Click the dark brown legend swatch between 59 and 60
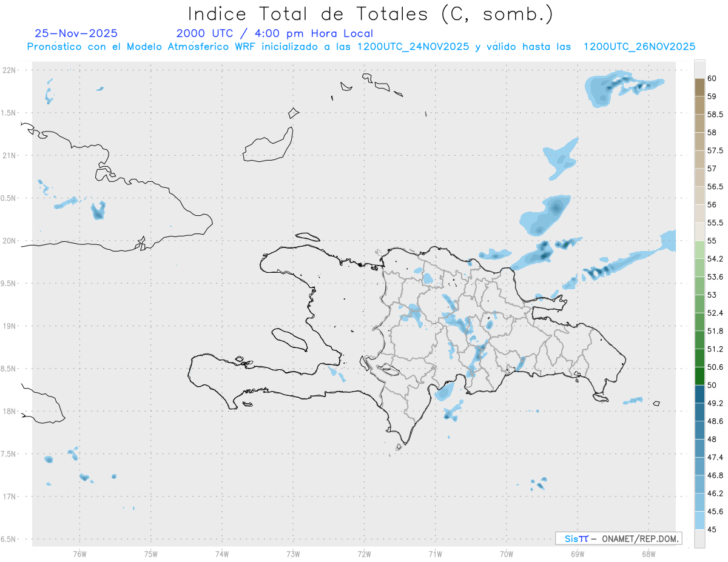This screenshot has width=728, height=562. tap(699, 87)
